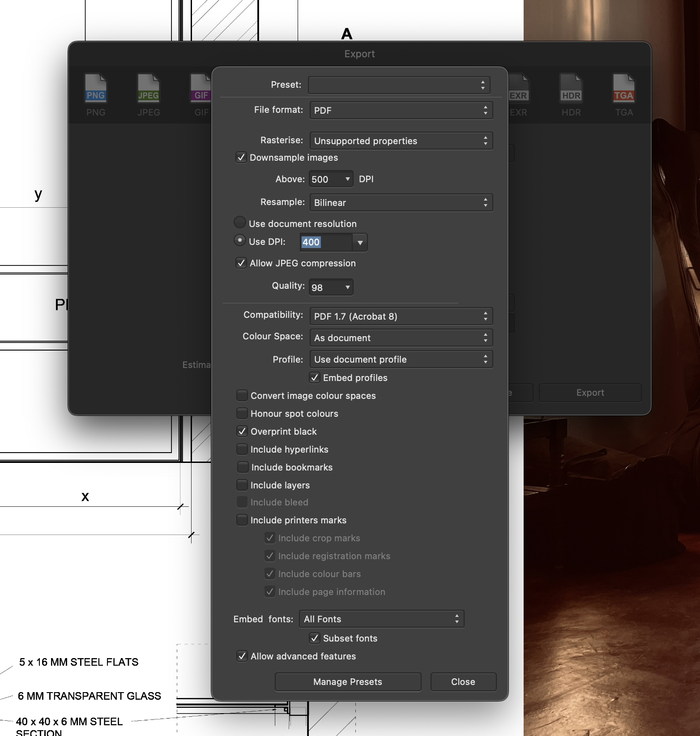
Task: Open the Quality 98 dropdown
Action: pyautogui.click(x=331, y=287)
